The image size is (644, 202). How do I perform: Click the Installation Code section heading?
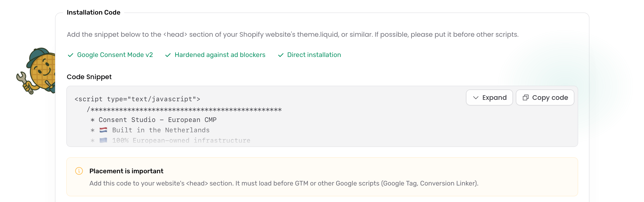(94, 12)
